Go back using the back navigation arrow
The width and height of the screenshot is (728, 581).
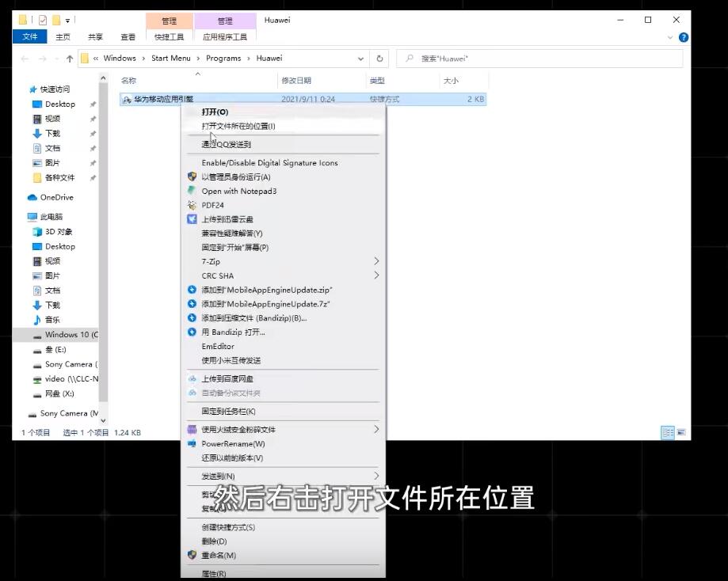(25, 58)
